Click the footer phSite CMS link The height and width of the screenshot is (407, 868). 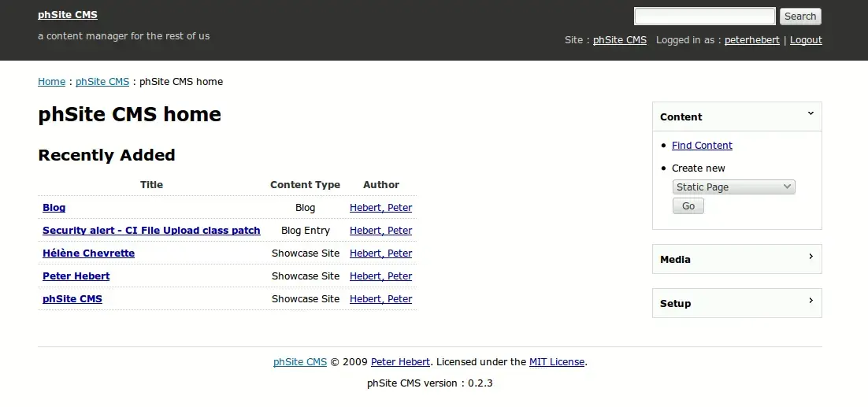[300, 362]
